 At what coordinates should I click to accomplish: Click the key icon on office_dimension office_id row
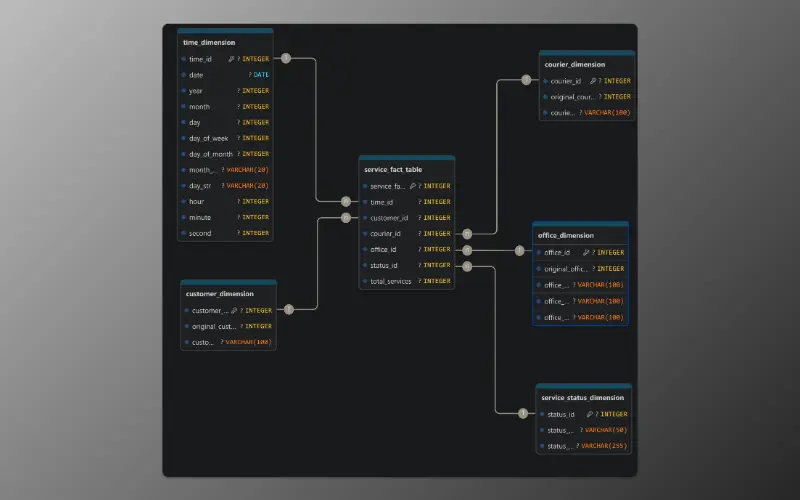[586, 253]
